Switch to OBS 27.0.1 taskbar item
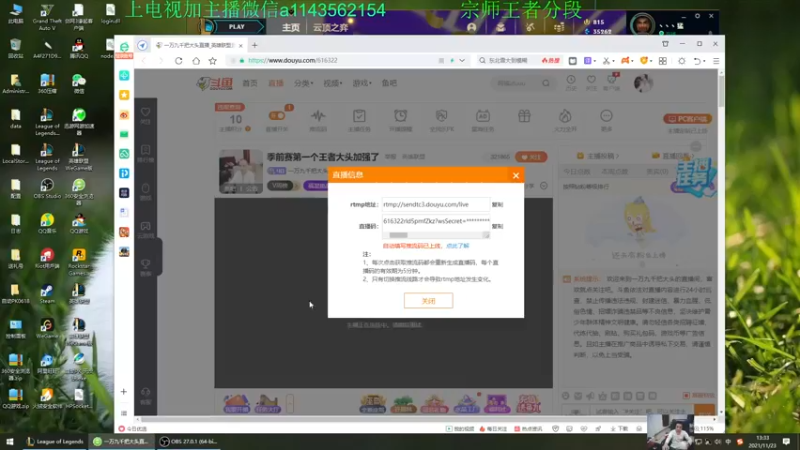Viewport: 800px width, 450px height. coord(188,442)
